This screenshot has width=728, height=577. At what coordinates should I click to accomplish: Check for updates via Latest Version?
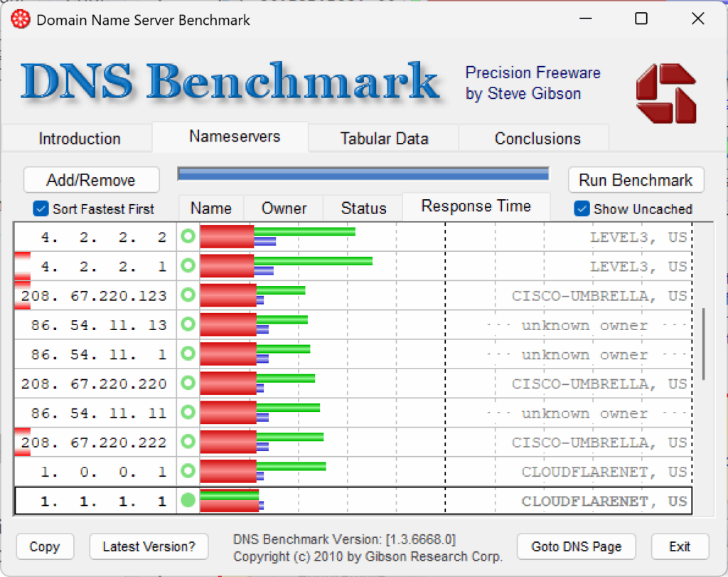coord(149,547)
